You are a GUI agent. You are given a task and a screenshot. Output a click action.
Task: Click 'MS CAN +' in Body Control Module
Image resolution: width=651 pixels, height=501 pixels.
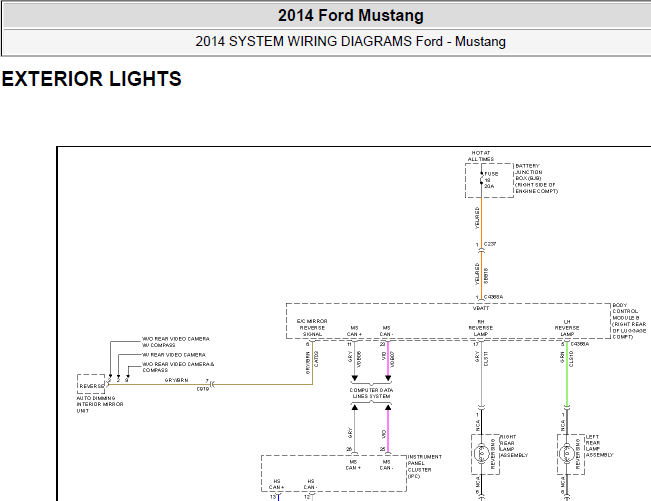[354, 331]
